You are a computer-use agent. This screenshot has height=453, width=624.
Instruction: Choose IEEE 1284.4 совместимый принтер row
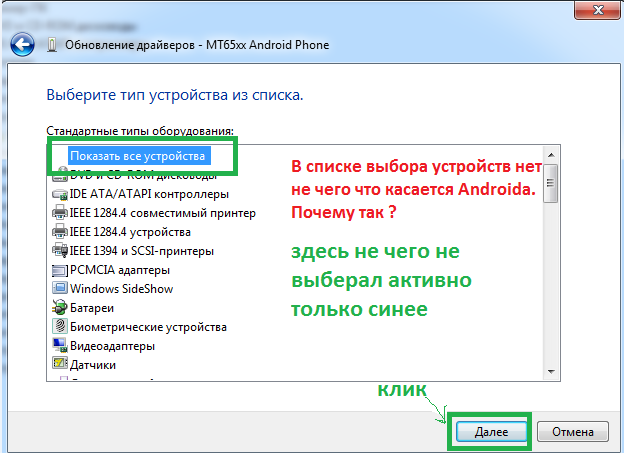(163, 213)
